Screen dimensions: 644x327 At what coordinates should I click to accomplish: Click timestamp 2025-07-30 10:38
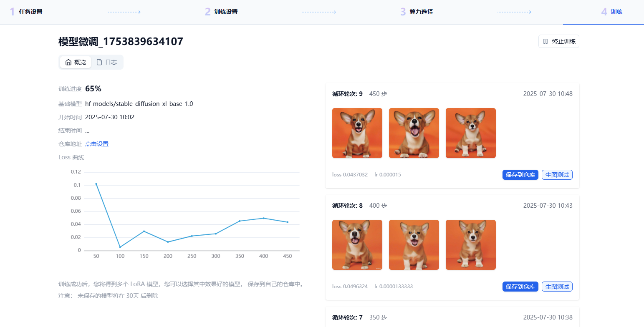coord(548,317)
